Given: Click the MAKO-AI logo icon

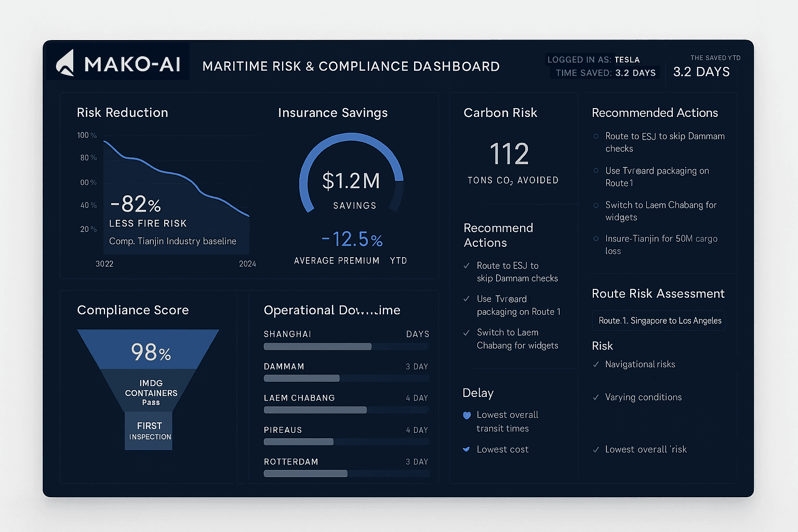Looking at the screenshot, I should [65, 63].
